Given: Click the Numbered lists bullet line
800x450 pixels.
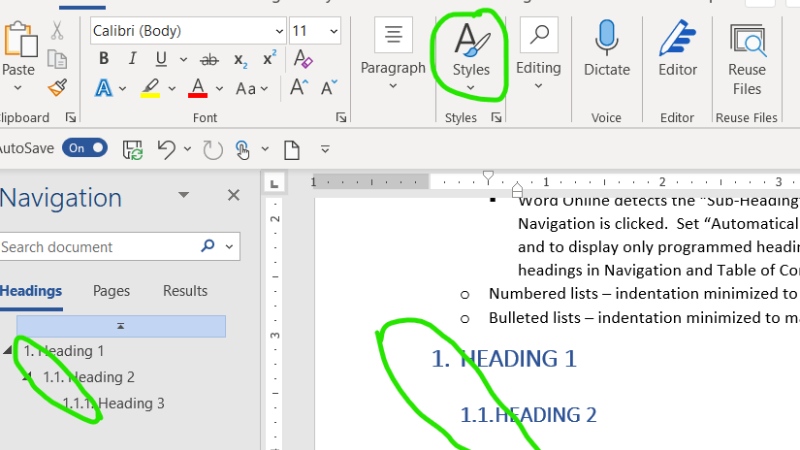Looking at the screenshot, I should [643, 294].
